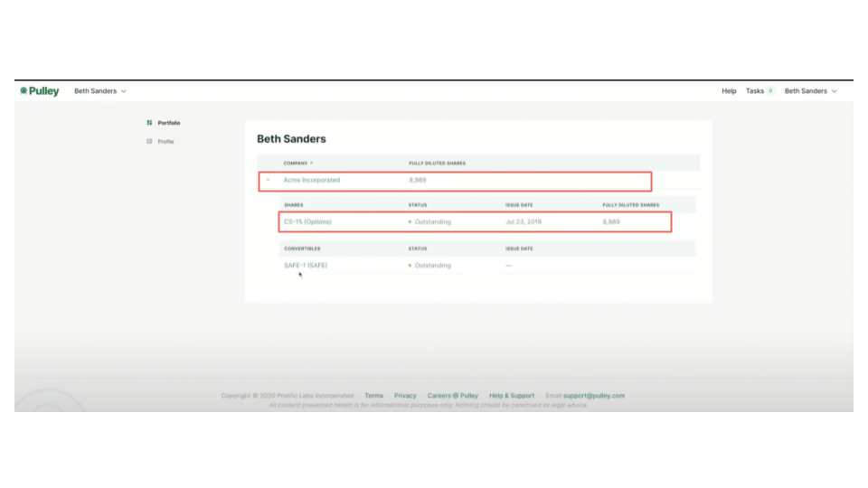Click the Fully Diluted Shares top column header

coord(438,164)
